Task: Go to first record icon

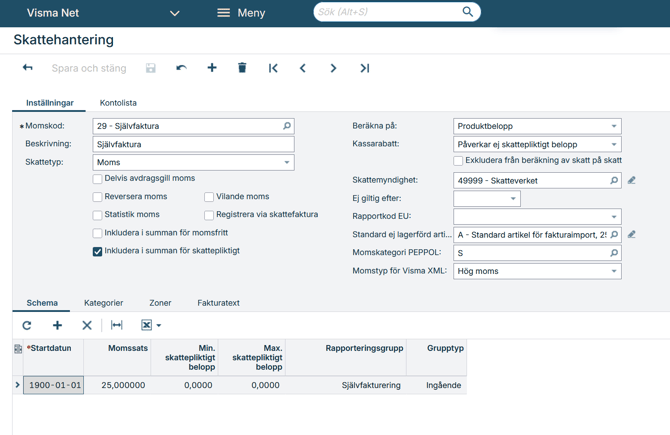Action: pos(273,68)
